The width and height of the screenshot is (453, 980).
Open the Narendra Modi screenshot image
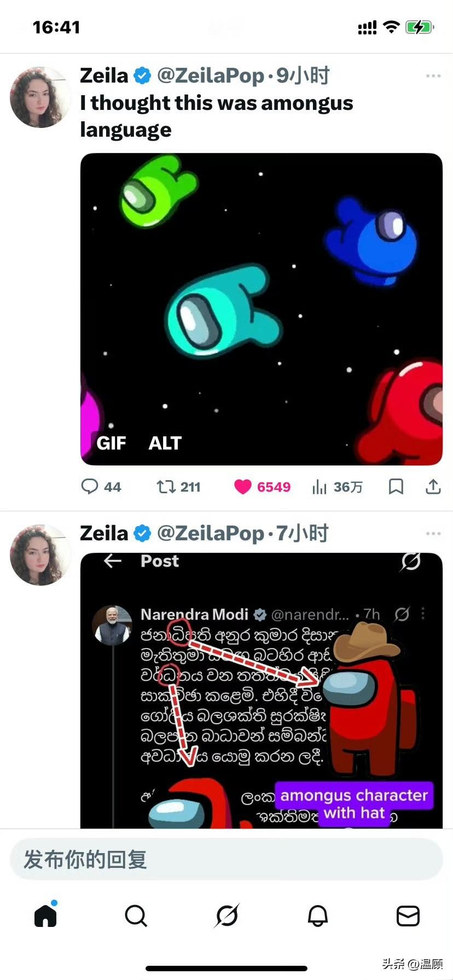click(x=262, y=689)
